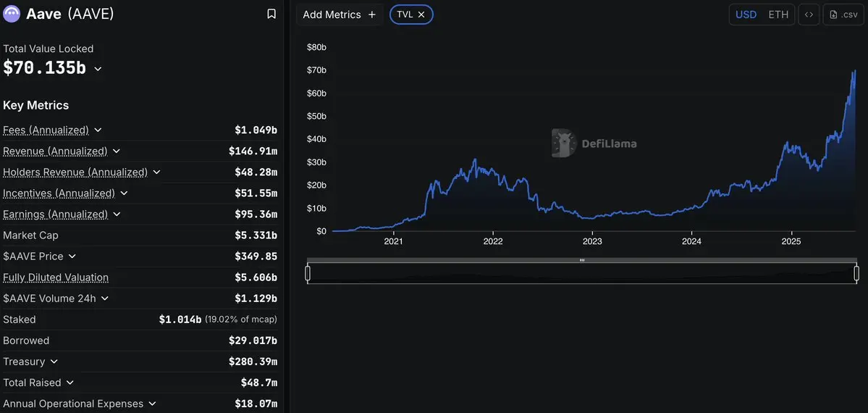This screenshot has width=868, height=413.
Task: Switch chart denomination to USD
Action: tap(746, 15)
